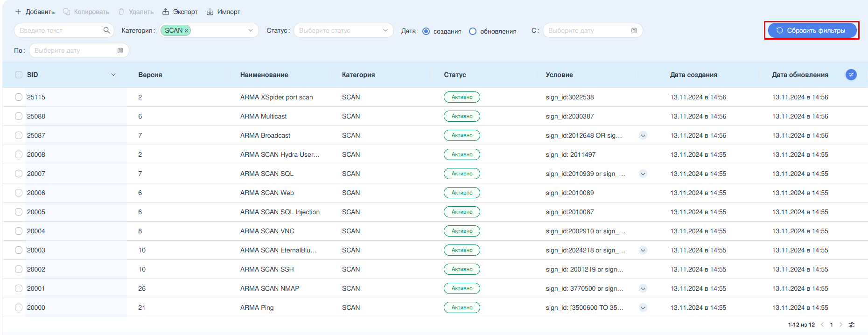Click the 'ARMA Multicast' name cell
The height and width of the screenshot is (335, 868).
pyautogui.click(x=264, y=116)
